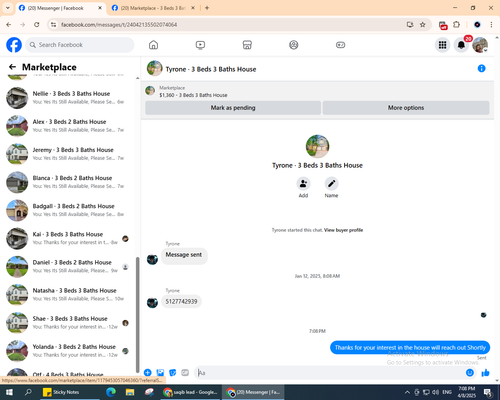Switch to the saqib lead Google taskbar window
This screenshot has width=500, height=400.
click(x=191, y=392)
